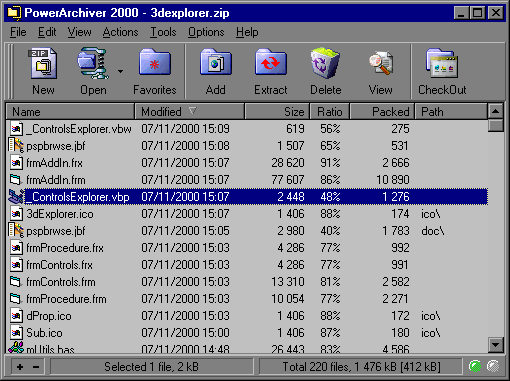Click the frmAddIn.frm file icon
This screenshot has width=510, height=381.
point(16,180)
